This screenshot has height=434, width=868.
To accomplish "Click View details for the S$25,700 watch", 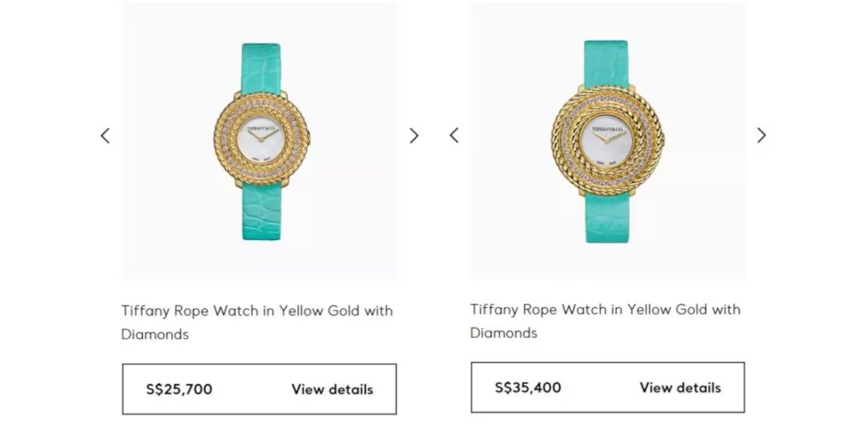I will point(332,389).
